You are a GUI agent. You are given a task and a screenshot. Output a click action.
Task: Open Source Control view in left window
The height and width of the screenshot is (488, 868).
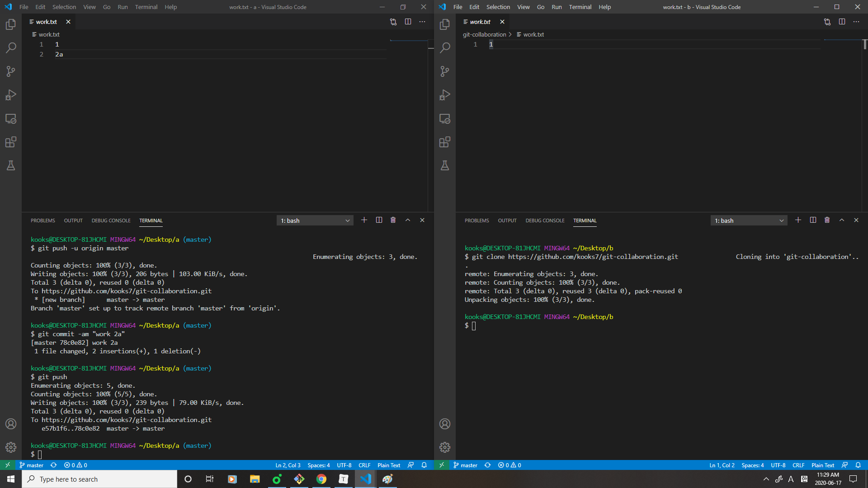coord(11,71)
